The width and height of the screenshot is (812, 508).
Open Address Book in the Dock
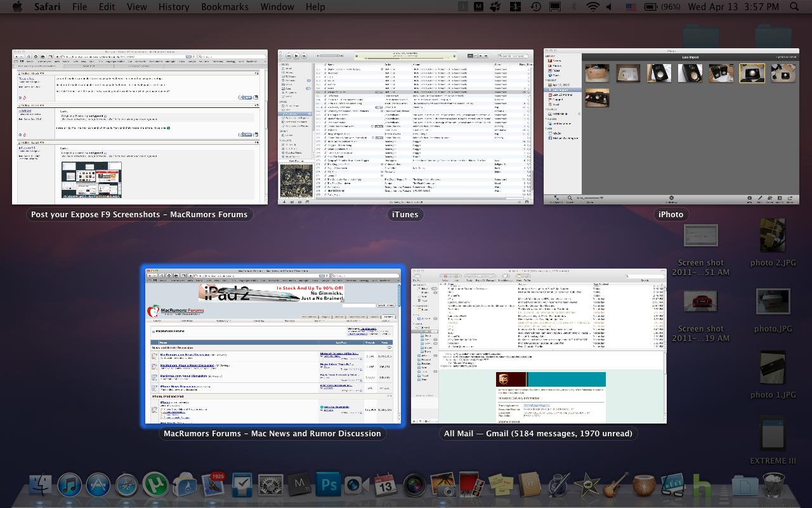(x=528, y=485)
